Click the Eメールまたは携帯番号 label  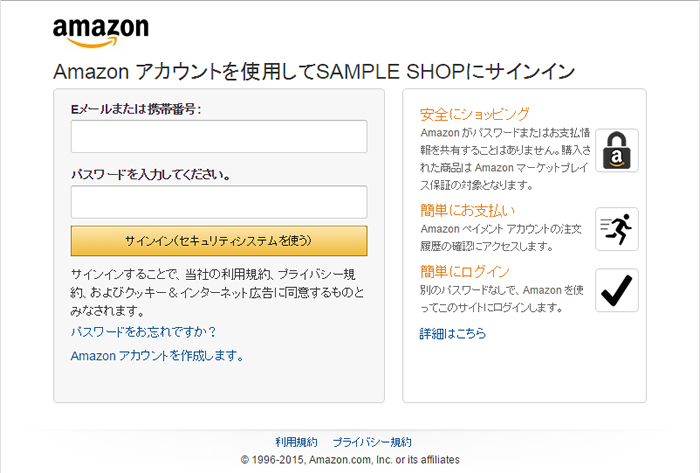point(136,109)
